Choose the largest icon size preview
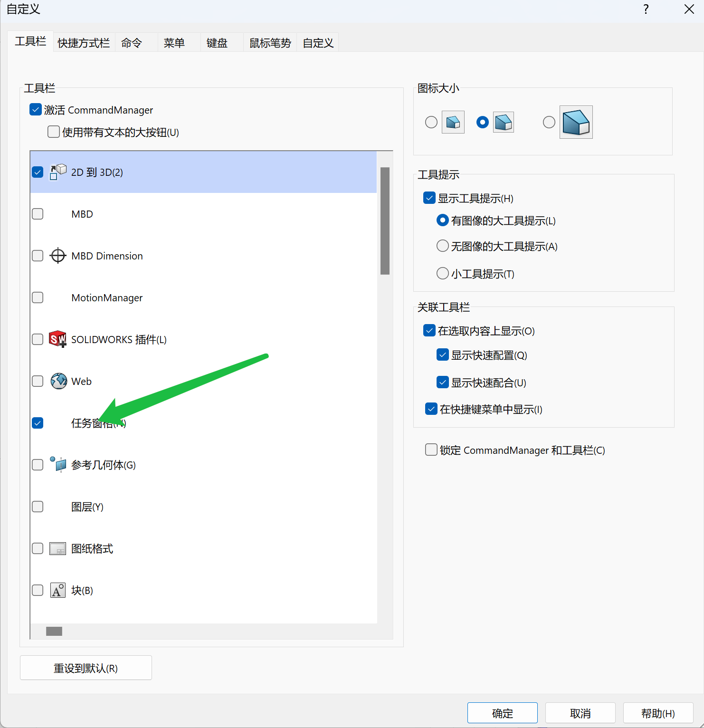Viewport: 704px width, 728px height. [x=576, y=122]
